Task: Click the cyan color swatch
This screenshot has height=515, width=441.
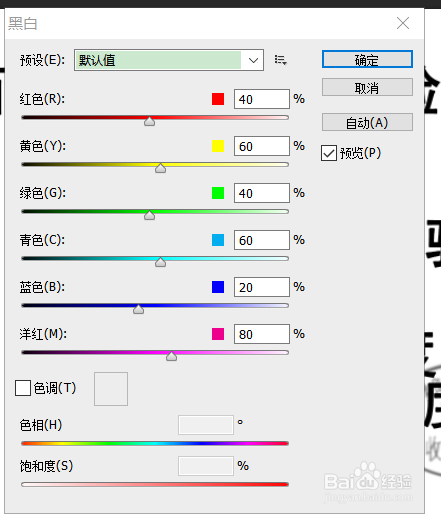Action: tap(218, 240)
